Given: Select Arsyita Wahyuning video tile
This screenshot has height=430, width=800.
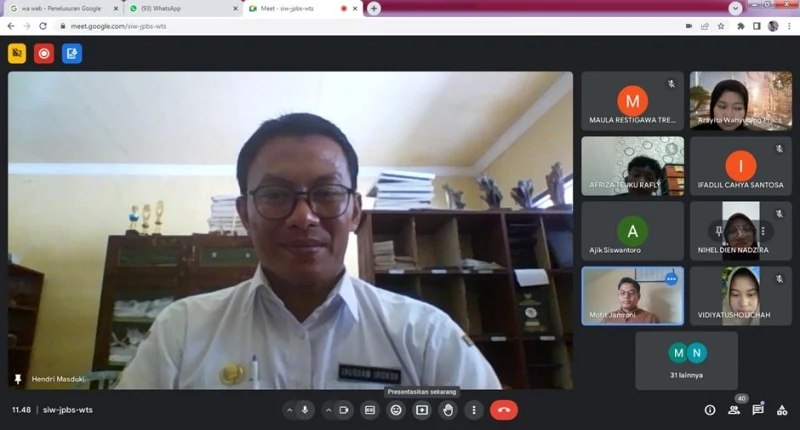Looking at the screenshot, I should tap(741, 101).
